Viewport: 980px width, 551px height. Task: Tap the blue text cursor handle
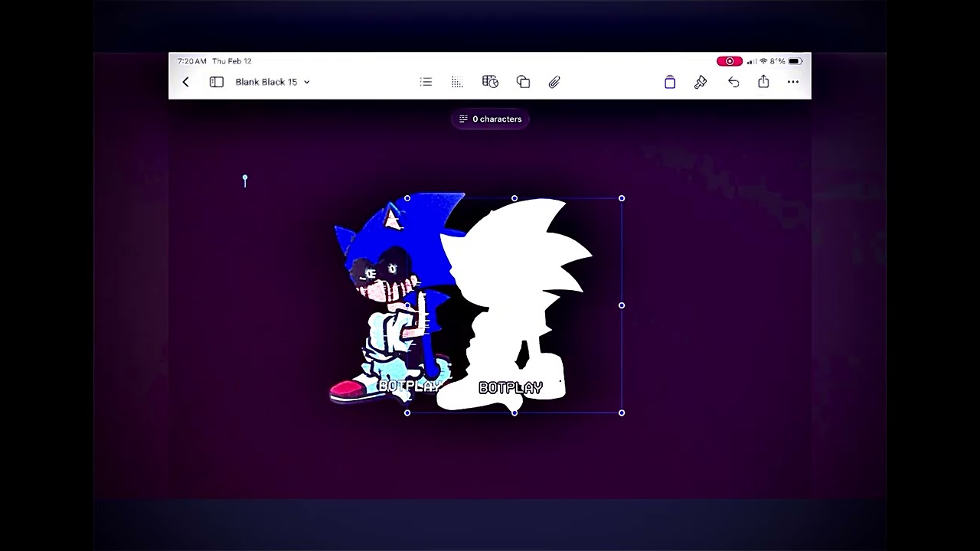245,181
